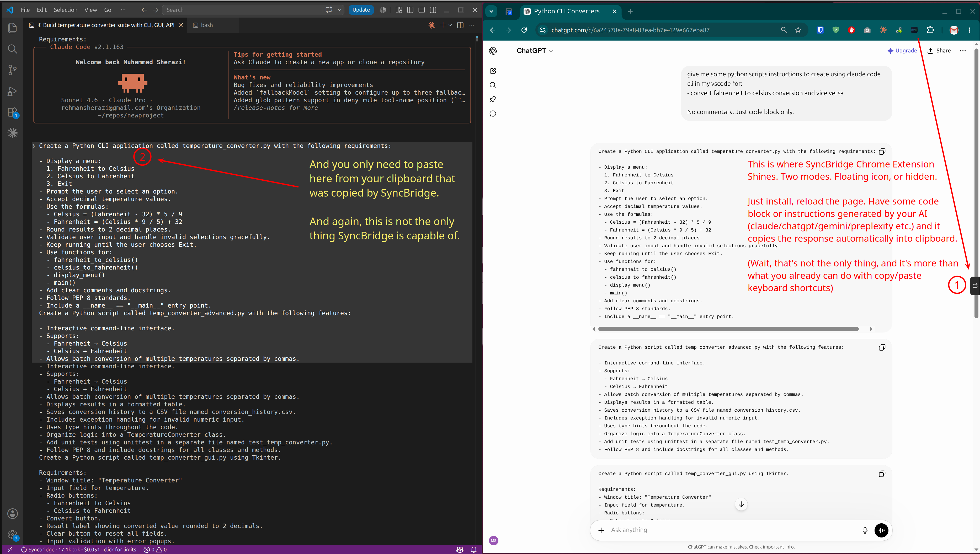Open the View menu in VS Code
Screen dimensions: 980x554
(x=90, y=10)
